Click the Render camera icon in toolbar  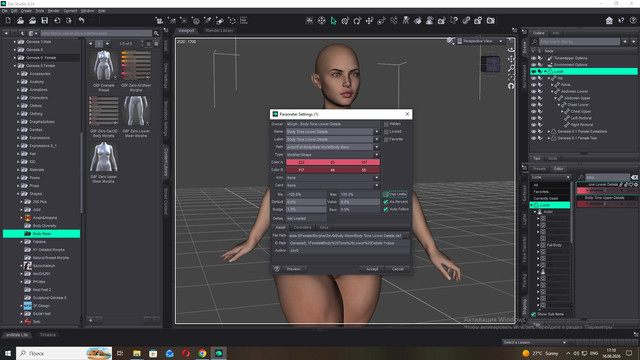click(491, 21)
